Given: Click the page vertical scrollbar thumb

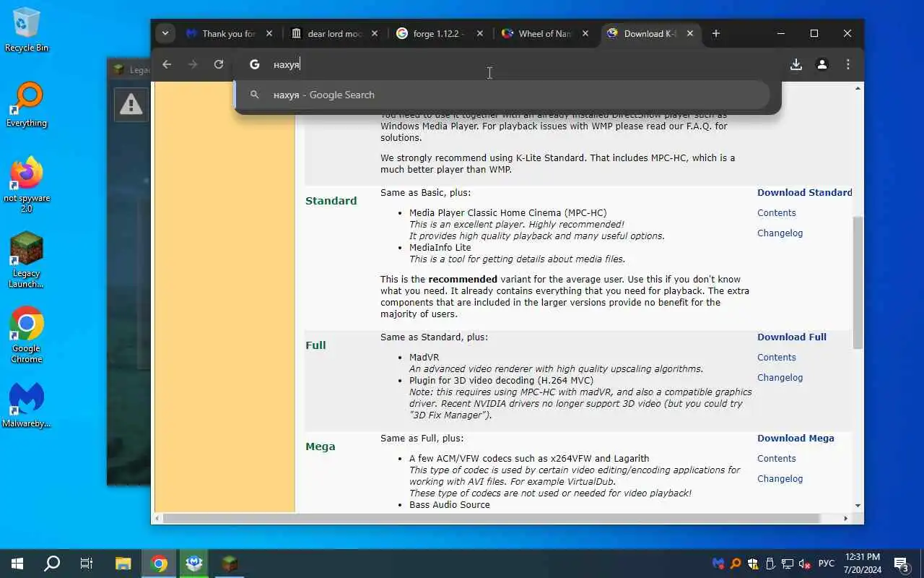Looking at the screenshot, I should pos(858,282).
